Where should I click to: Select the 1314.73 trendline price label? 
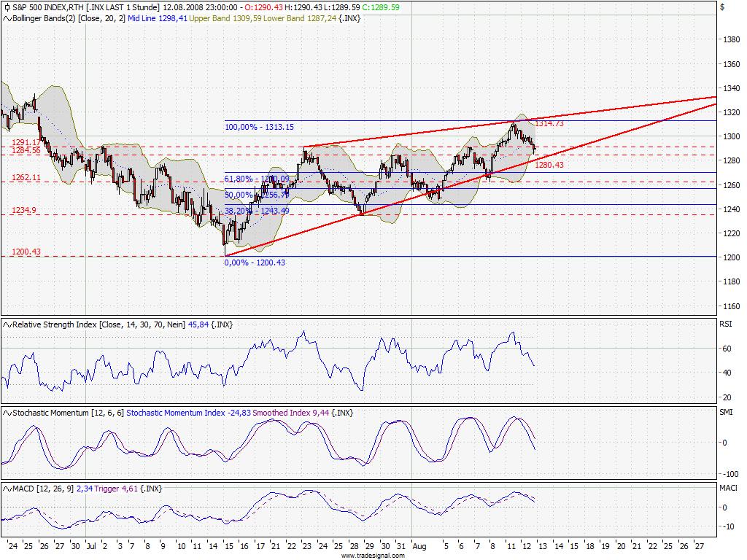coord(549,124)
